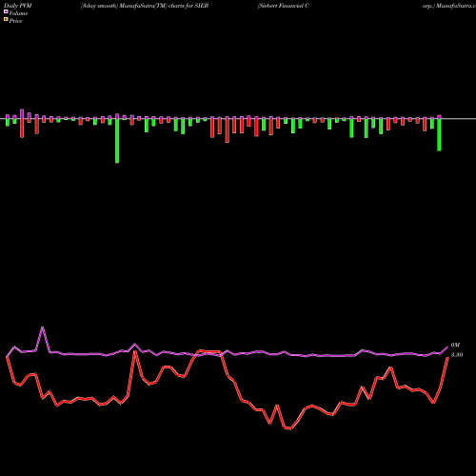Click the '0M' volume value label

[455, 345]
